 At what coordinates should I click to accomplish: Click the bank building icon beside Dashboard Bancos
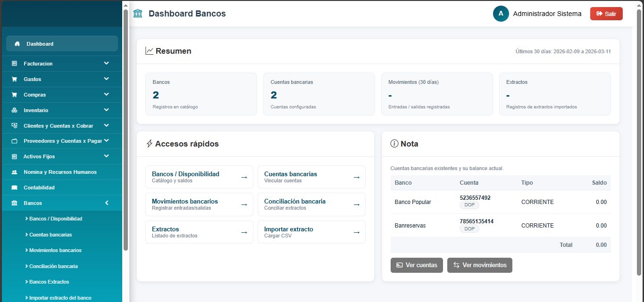click(x=138, y=14)
